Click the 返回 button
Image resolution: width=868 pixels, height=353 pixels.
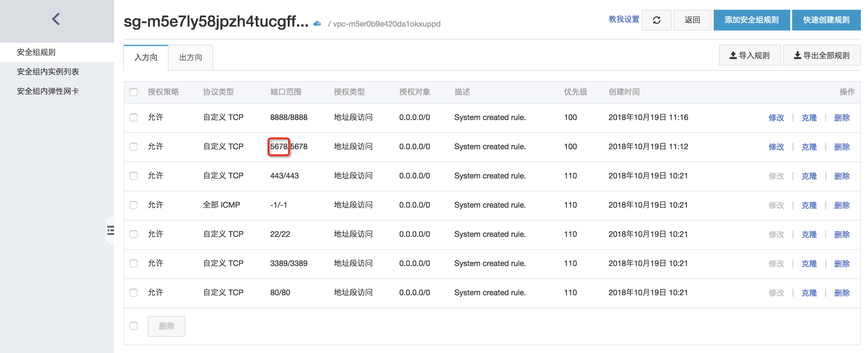[692, 20]
